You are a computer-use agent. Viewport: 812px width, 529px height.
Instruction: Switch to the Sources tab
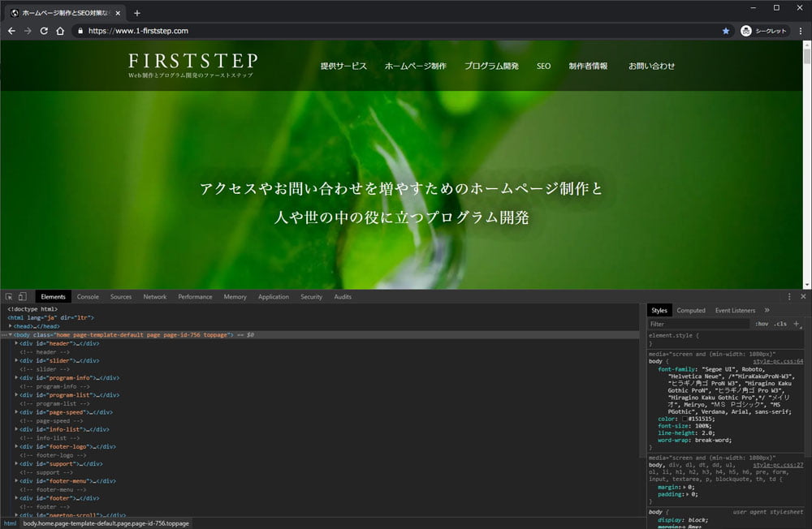coord(121,297)
